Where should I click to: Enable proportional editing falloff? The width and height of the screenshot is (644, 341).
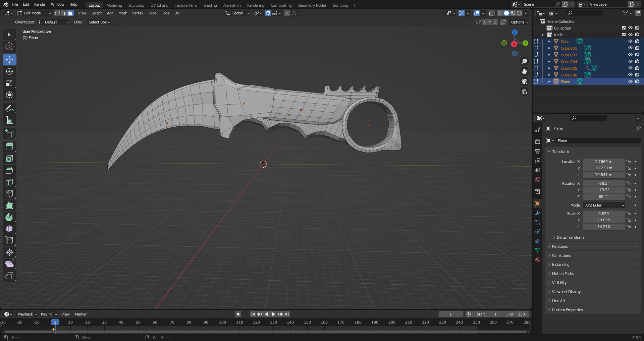(287, 13)
